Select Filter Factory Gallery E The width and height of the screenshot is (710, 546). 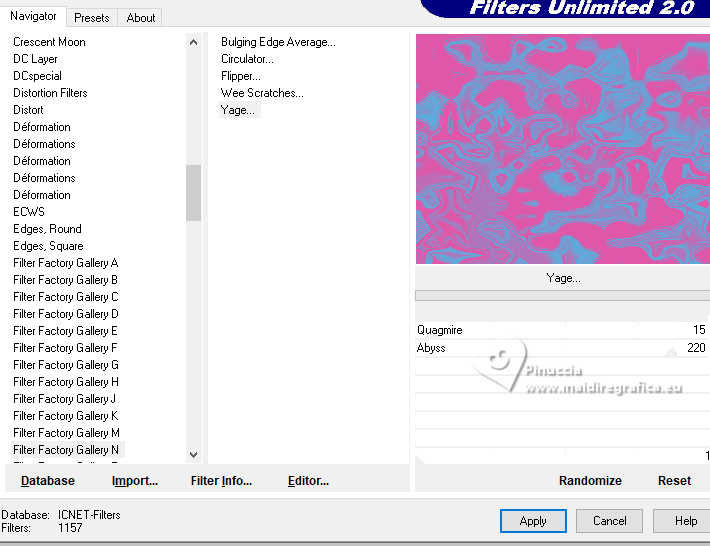pyautogui.click(x=66, y=331)
